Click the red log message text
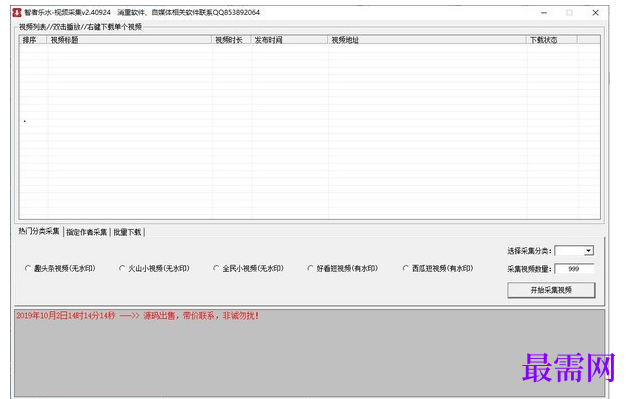 137,316
